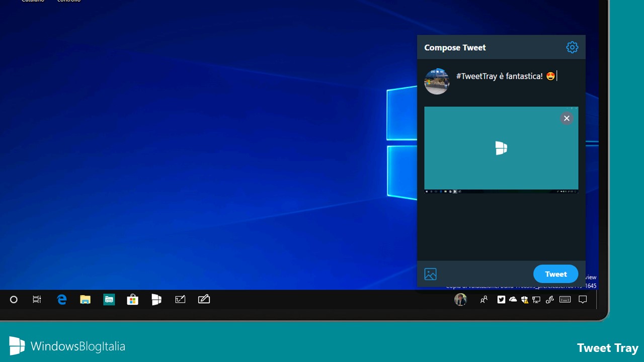
Task: Open the network tray icon
Action: click(536, 300)
